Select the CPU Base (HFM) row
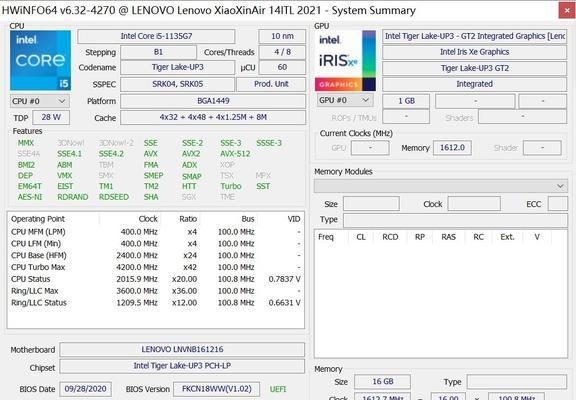Viewport: 576px width, 400px height. 156,256
